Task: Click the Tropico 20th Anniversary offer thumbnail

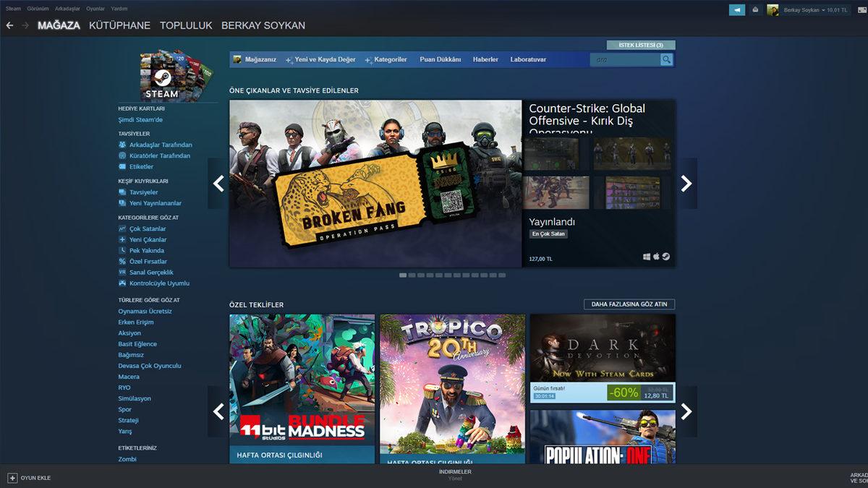Action: click(451, 387)
